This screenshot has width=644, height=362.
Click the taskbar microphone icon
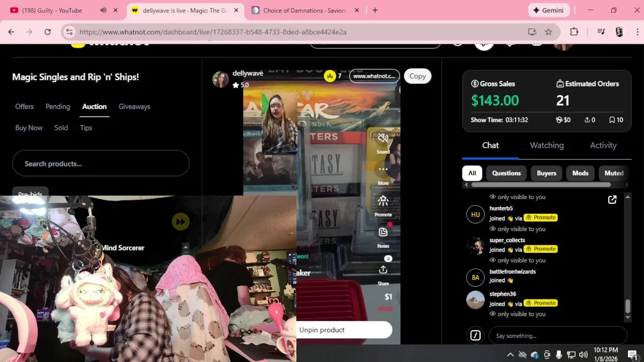point(559,354)
